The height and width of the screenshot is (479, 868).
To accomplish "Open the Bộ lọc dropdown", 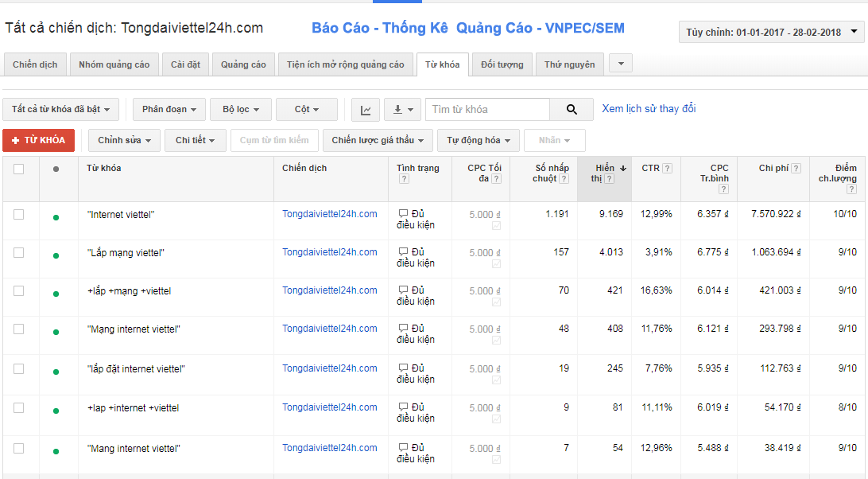I will [x=241, y=110].
